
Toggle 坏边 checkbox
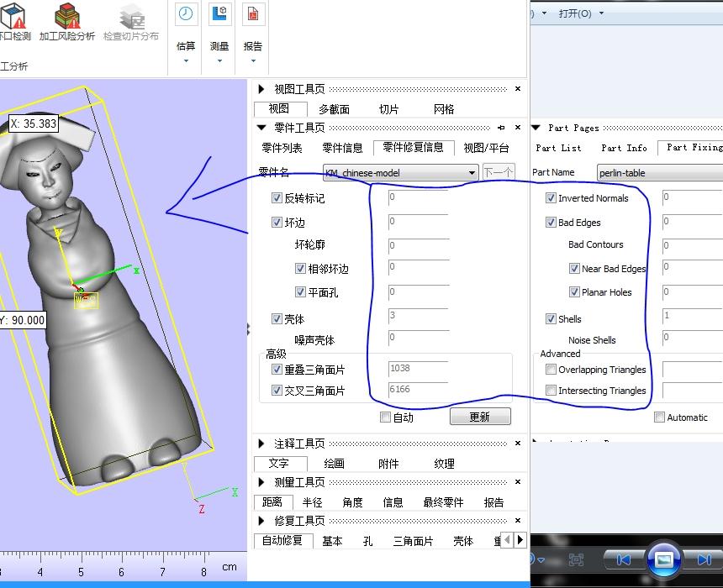[277, 223]
